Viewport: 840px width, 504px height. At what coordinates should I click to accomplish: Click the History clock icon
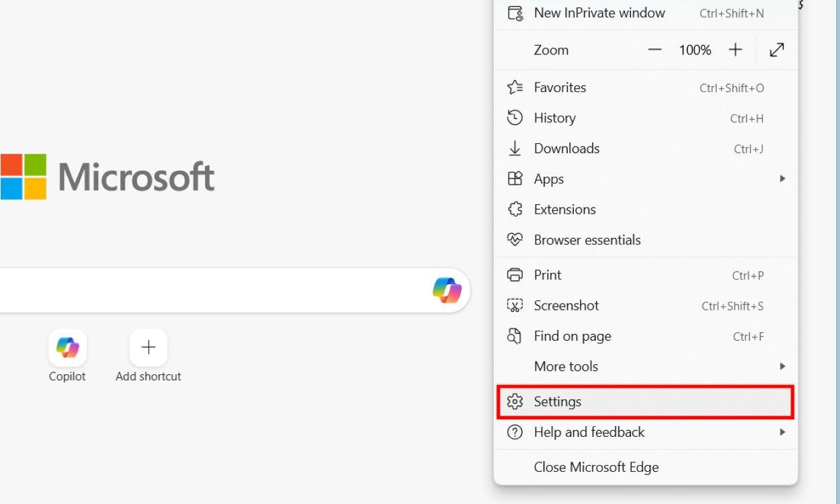[x=515, y=118]
